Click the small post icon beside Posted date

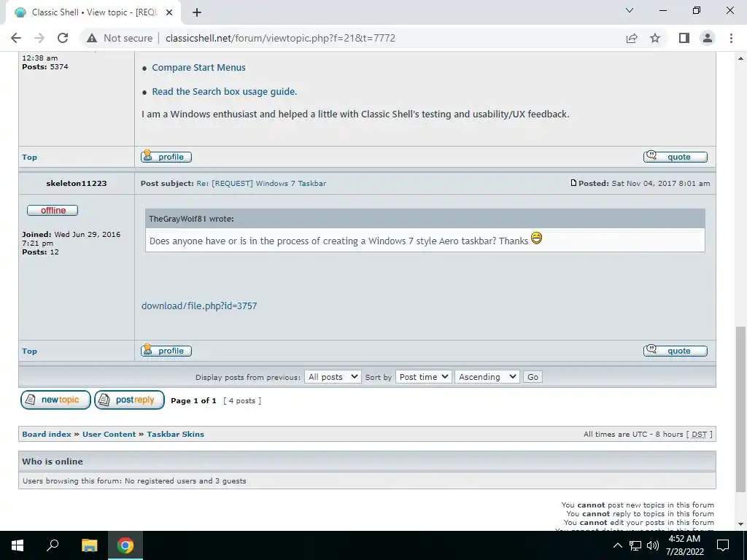pyautogui.click(x=573, y=183)
